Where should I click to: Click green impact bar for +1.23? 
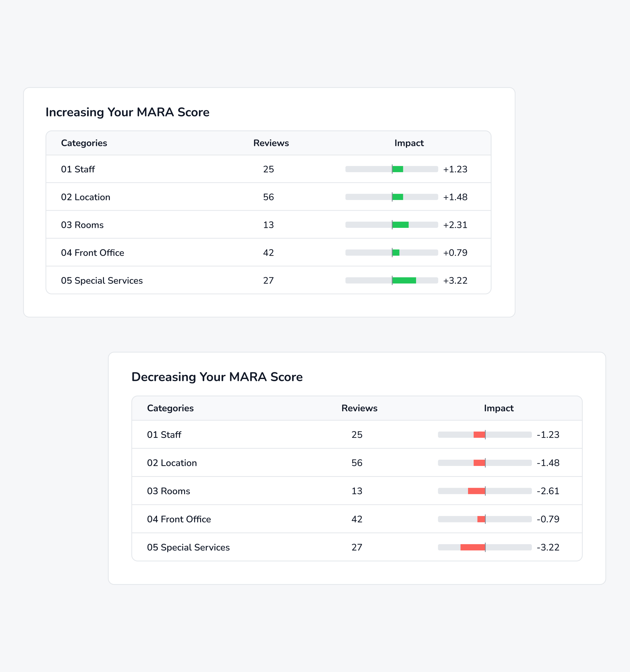398,169
